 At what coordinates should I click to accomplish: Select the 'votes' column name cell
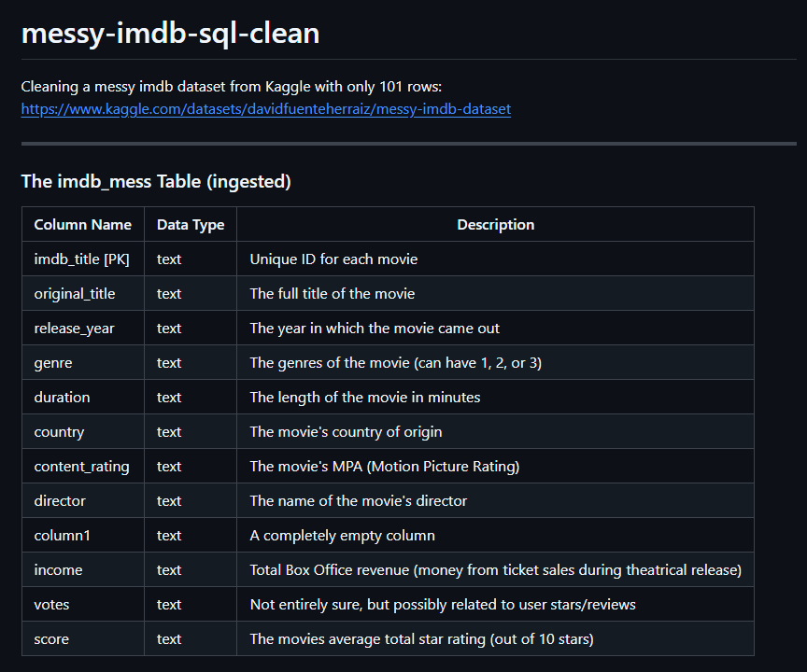52,605
